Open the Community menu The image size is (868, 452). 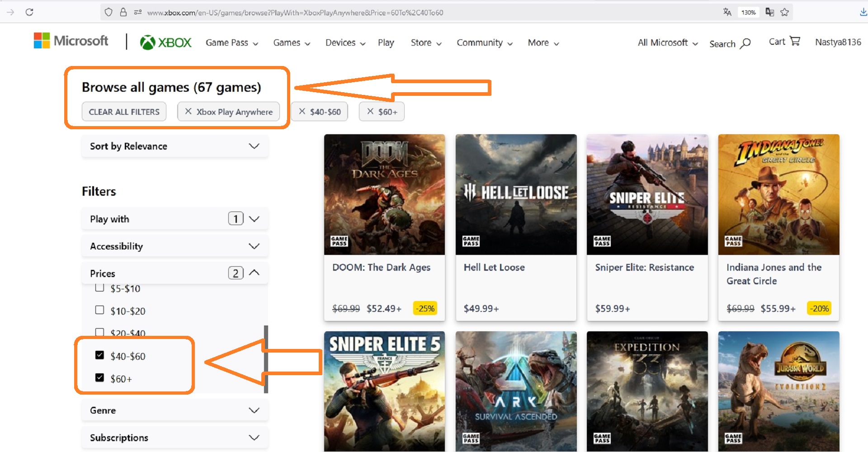tap(485, 42)
